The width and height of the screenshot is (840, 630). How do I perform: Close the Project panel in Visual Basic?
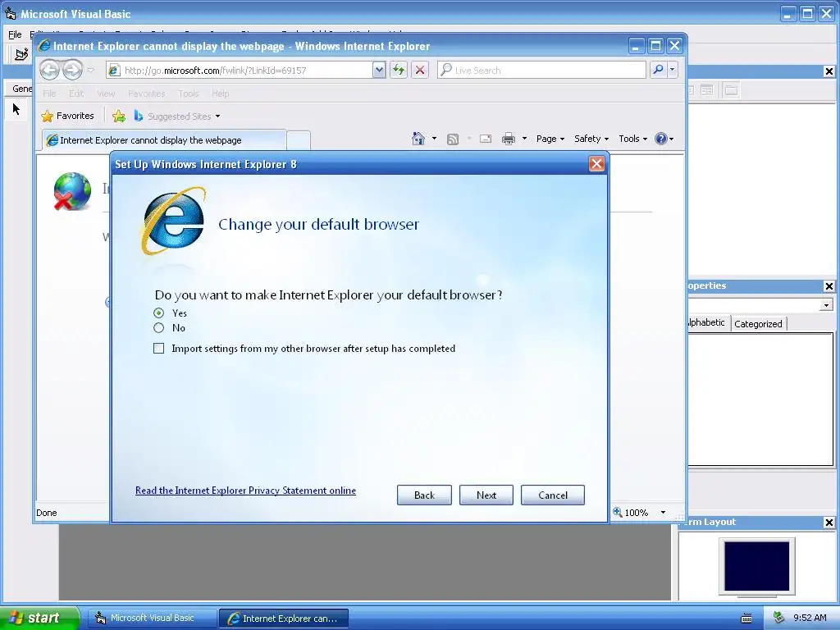(x=829, y=71)
